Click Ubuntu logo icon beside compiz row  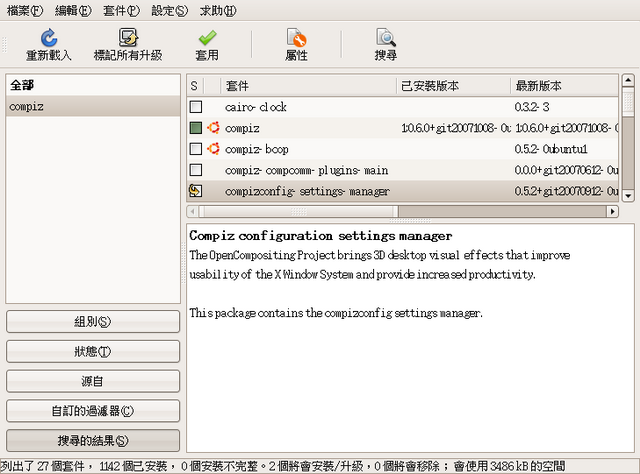[x=213, y=128]
